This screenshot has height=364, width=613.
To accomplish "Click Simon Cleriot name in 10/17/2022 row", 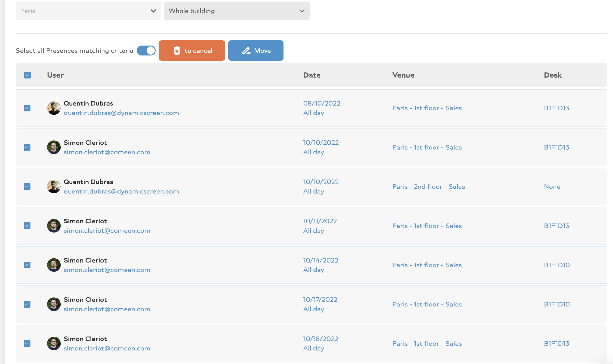I will point(85,299).
